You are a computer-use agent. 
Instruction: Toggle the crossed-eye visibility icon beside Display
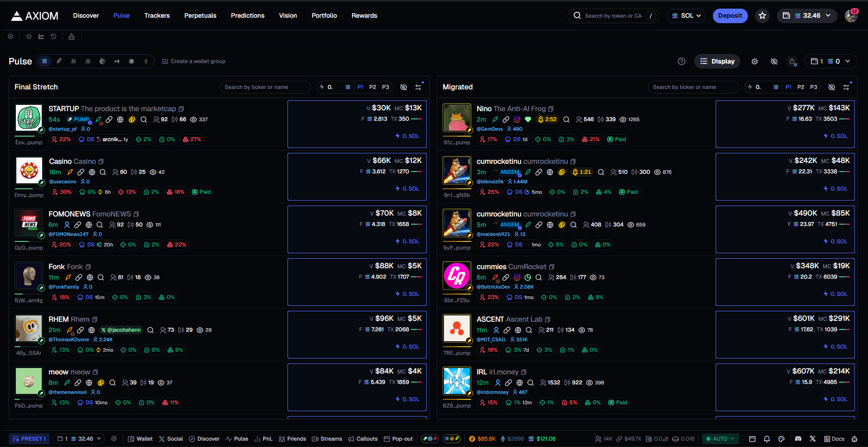[774, 61]
